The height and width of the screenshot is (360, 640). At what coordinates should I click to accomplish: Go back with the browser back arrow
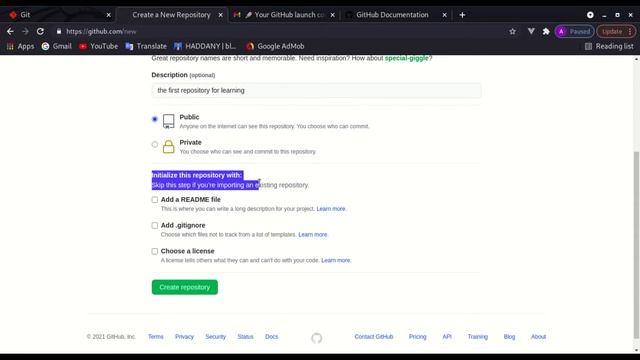(x=10, y=31)
